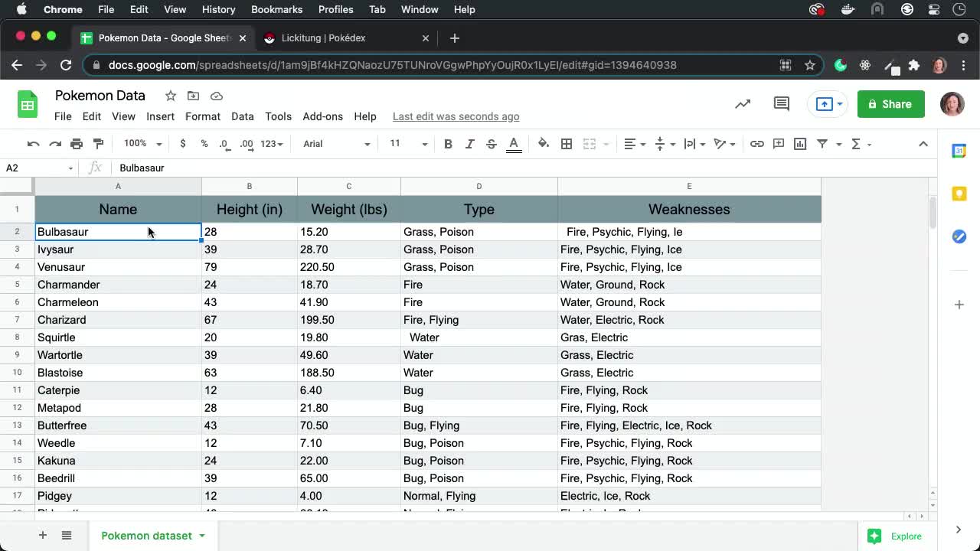
Task: Insert a link using chain icon
Action: pyautogui.click(x=756, y=144)
